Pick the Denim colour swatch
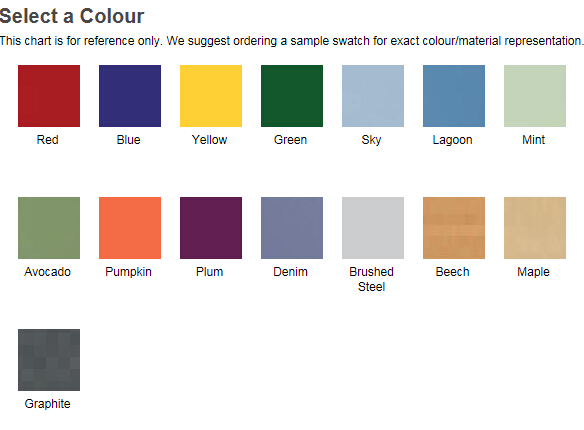This screenshot has width=584, height=430. [x=292, y=228]
